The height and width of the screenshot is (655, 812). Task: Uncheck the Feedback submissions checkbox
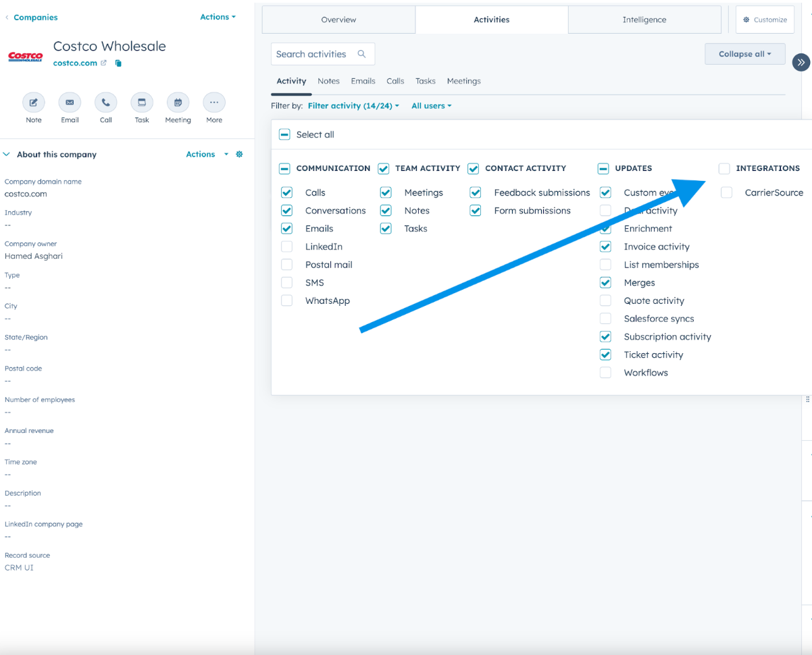click(476, 192)
